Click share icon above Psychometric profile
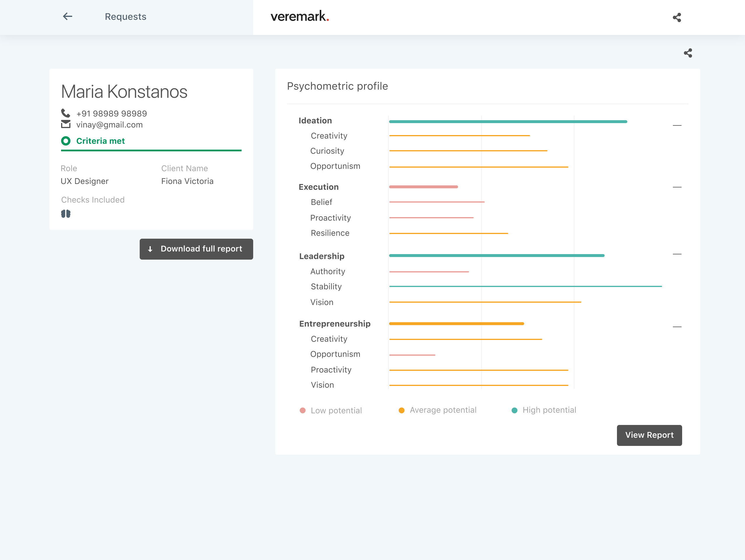 688,53
